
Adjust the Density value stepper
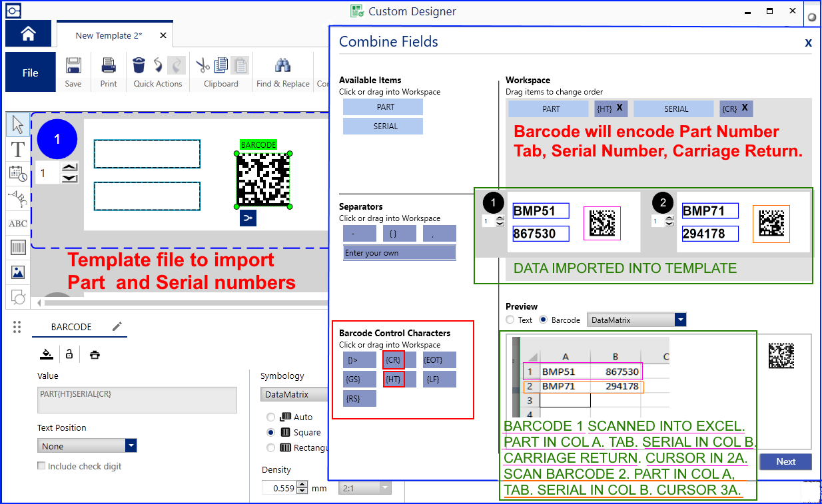pyautogui.click(x=303, y=488)
